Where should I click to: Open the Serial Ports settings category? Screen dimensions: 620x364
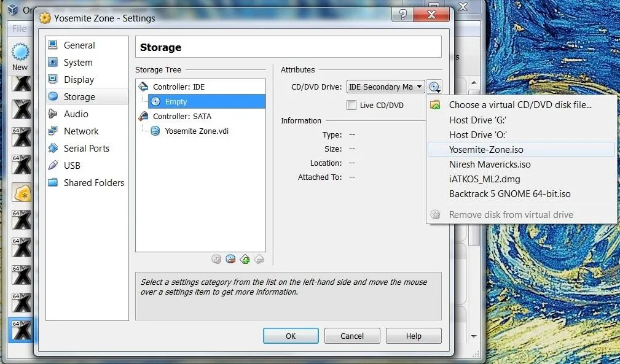click(x=87, y=149)
